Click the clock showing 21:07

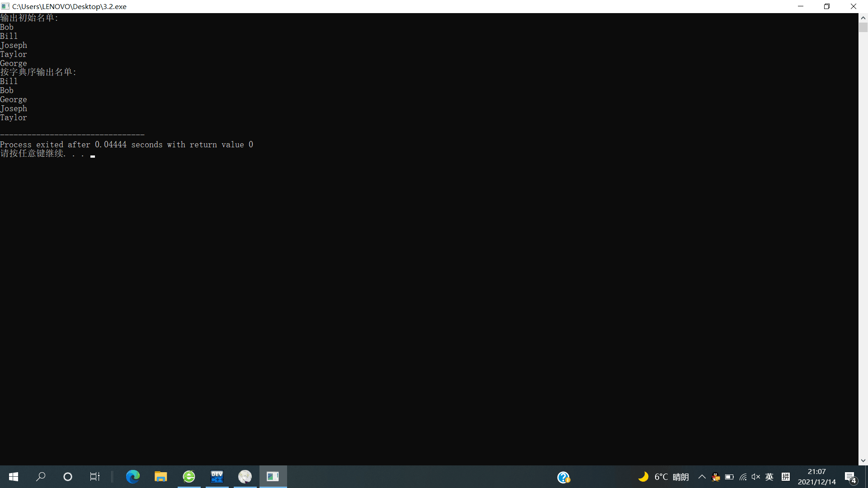tap(816, 472)
